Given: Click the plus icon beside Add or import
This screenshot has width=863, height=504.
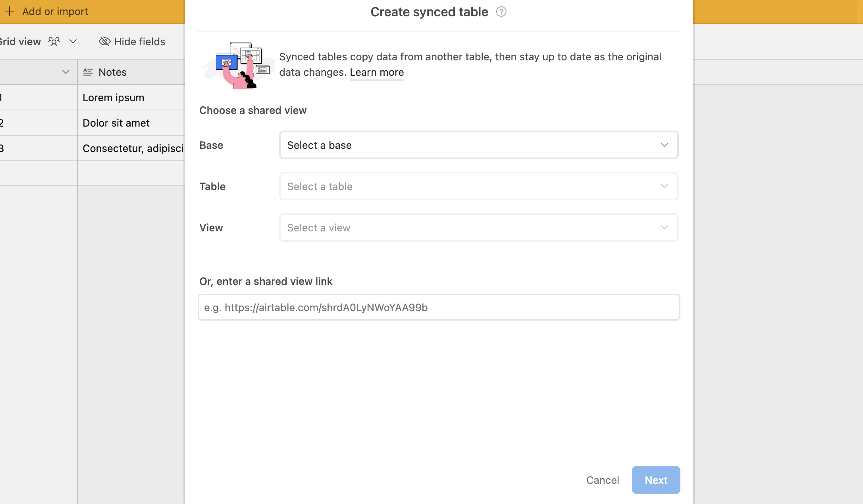Looking at the screenshot, I should [x=10, y=11].
